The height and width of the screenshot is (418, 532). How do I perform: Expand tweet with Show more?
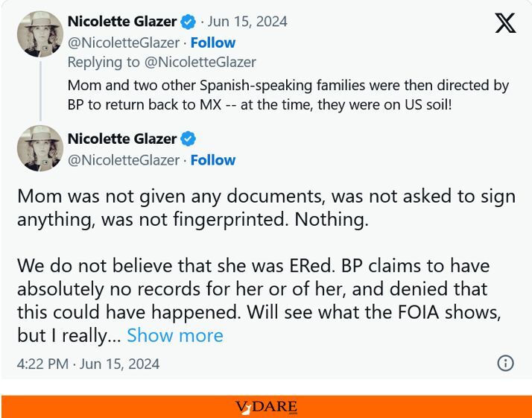pos(175,335)
